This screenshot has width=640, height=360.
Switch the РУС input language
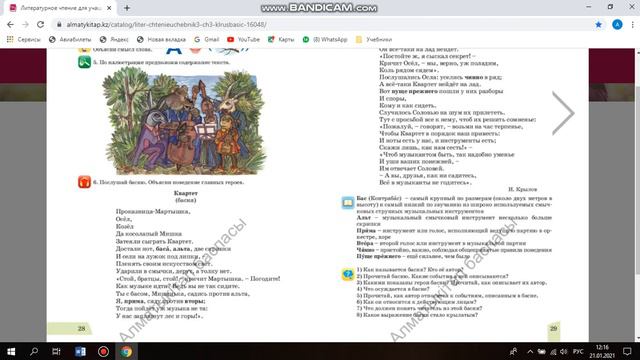click(x=578, y=351)
